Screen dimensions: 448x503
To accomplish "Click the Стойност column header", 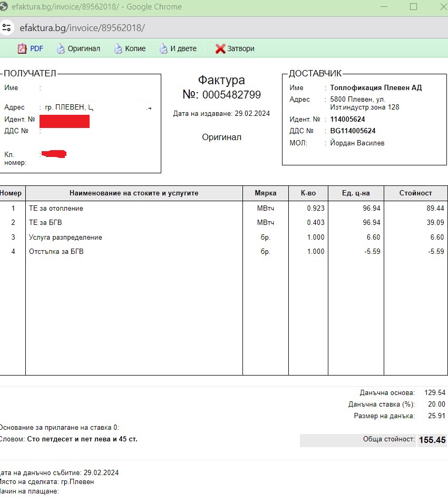I will tap(415, 193).
